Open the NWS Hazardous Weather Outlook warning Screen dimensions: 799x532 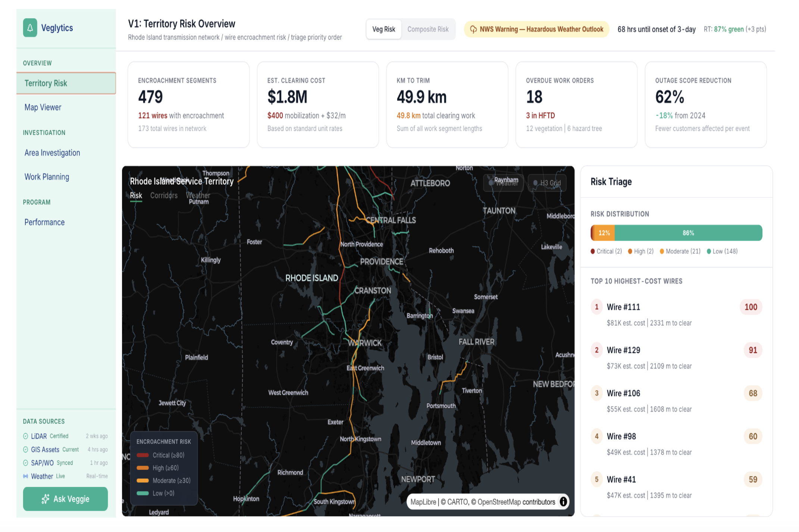click(x=536, y=29)
